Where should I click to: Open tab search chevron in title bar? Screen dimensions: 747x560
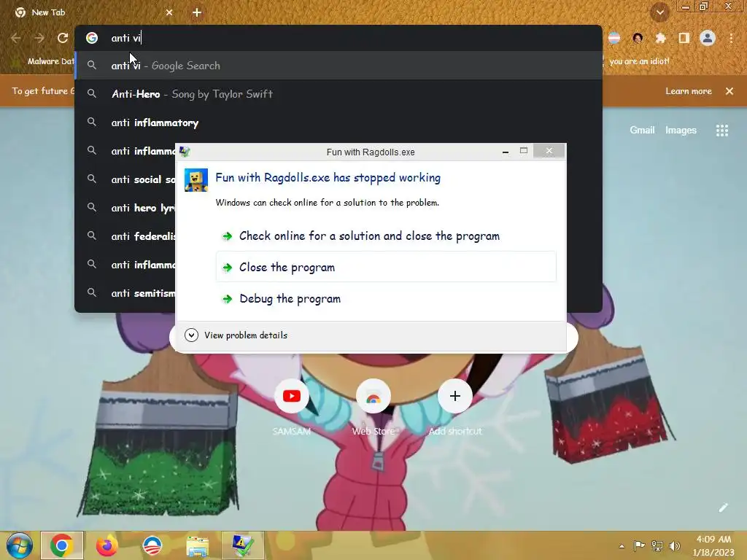click(x=660, y=12)
